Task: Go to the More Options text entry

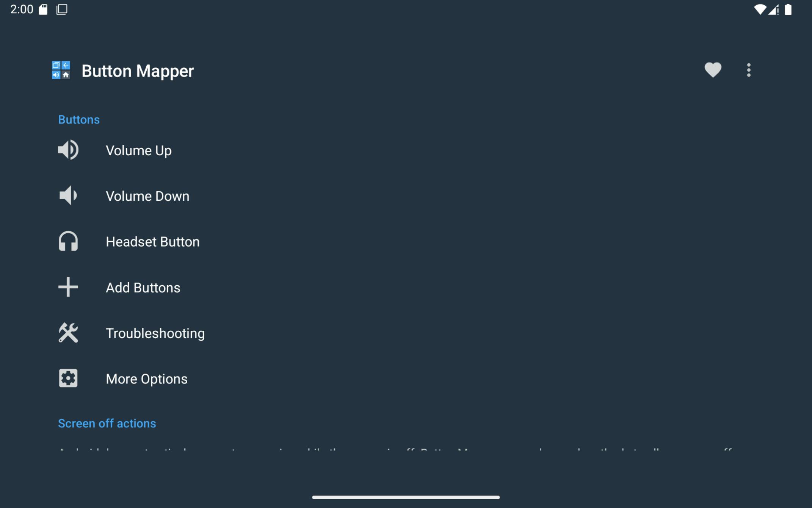Action: click(147, 379)
